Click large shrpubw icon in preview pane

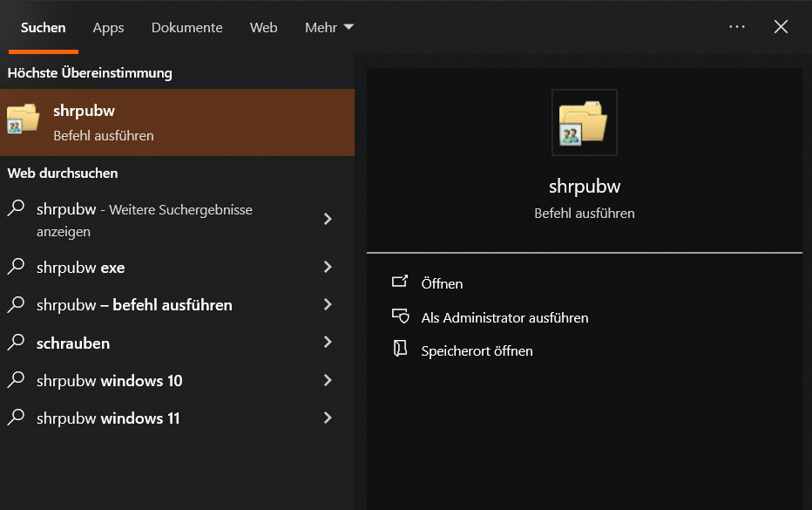coord(584,122)
